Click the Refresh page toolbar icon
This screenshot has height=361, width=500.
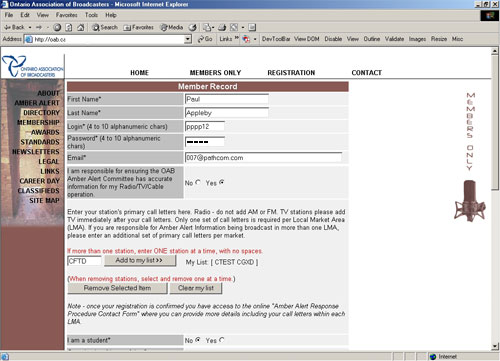[x=69, y=28]
